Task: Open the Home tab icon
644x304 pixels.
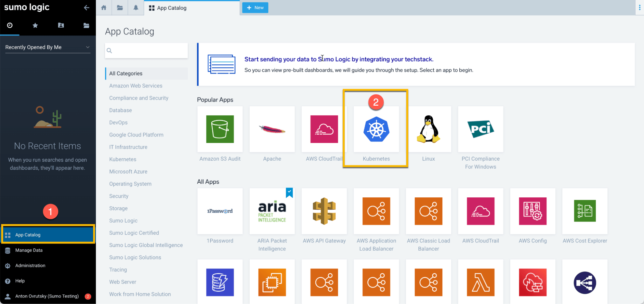Action: (x=103, y=7)
